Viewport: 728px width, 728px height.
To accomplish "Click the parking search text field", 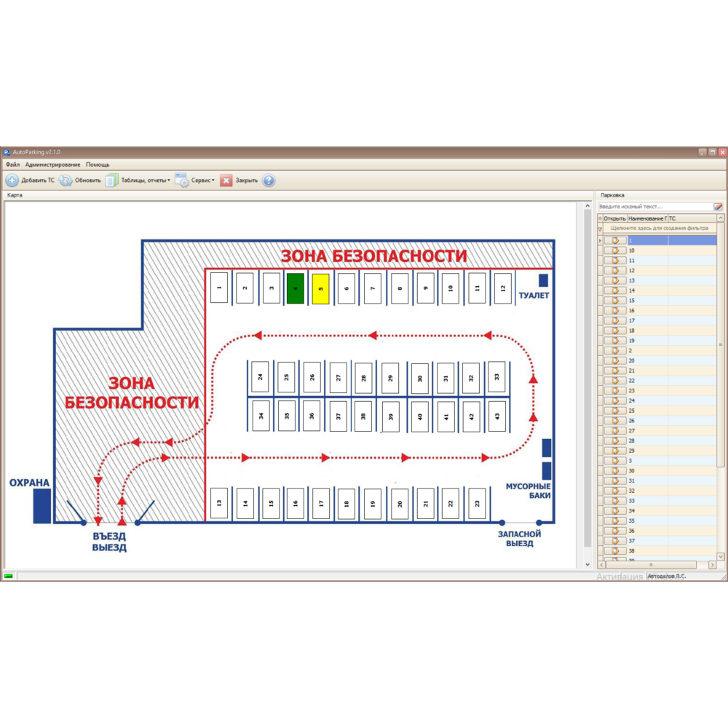I will click(x=654, y=207).
